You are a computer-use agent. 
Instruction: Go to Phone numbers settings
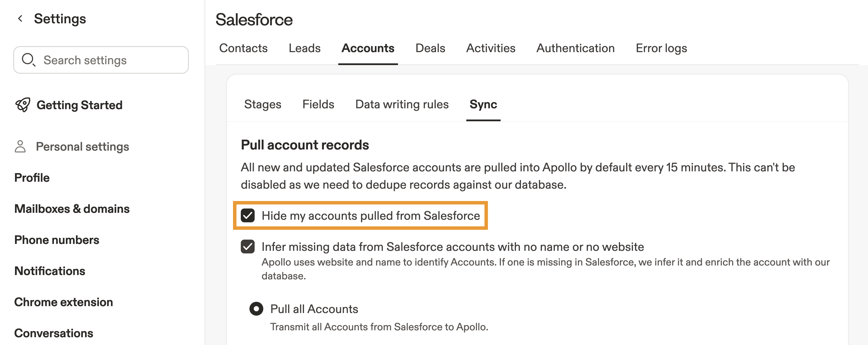click(57, 240)
